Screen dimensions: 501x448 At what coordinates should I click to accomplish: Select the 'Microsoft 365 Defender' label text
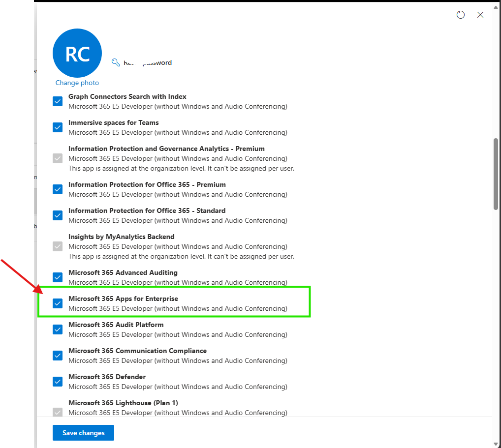(x=107, y=377)
